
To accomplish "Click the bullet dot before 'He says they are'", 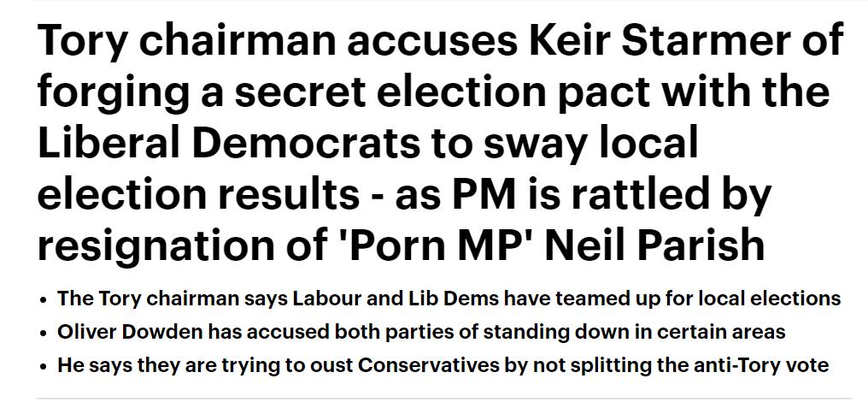I will point(44,368).
